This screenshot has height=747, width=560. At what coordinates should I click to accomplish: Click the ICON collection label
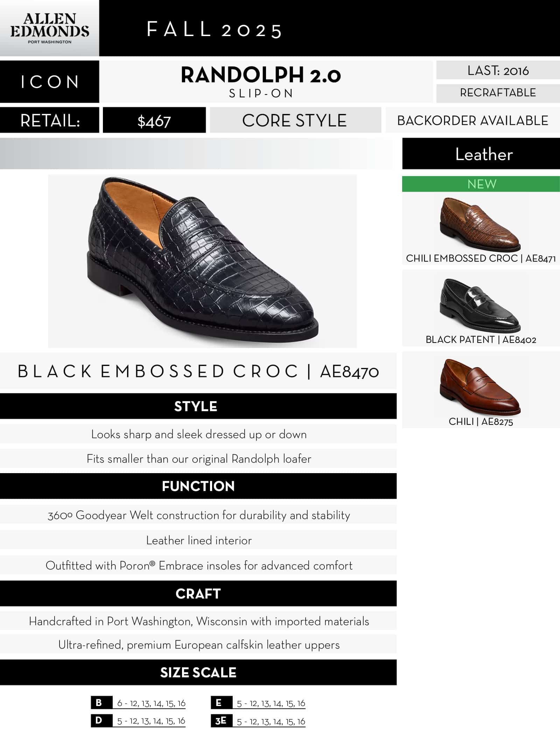point(49,82)
